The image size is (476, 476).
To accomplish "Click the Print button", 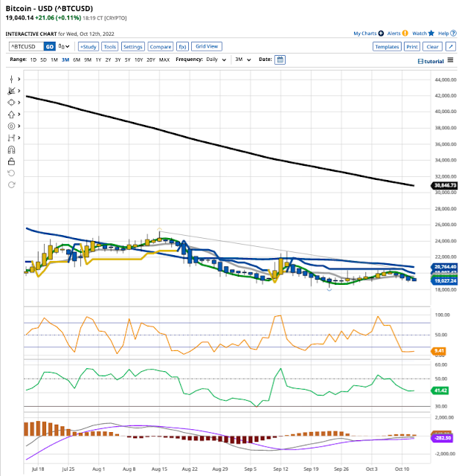I will coord(412,47).
